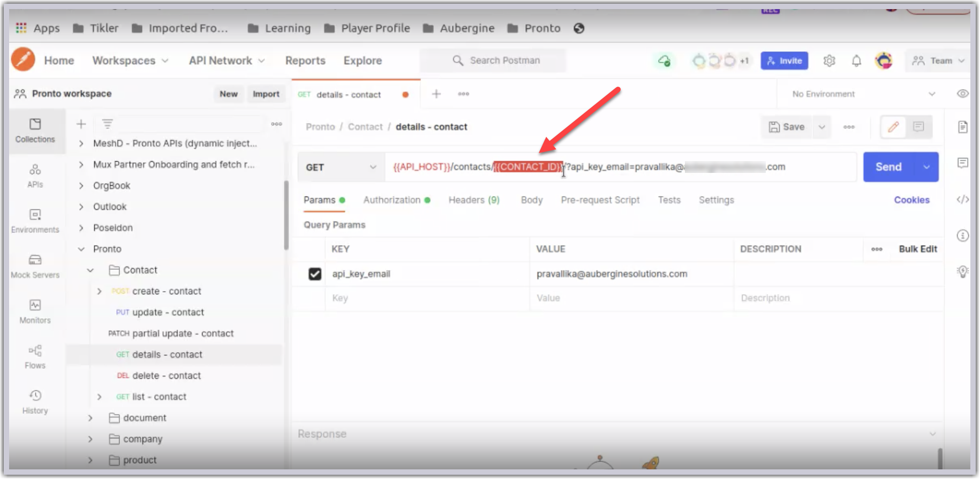The height and width of the screenshot is (479, 980).
Task: Click the Postman logo icon
Action: pyautogui.click(x=23, y=59)
